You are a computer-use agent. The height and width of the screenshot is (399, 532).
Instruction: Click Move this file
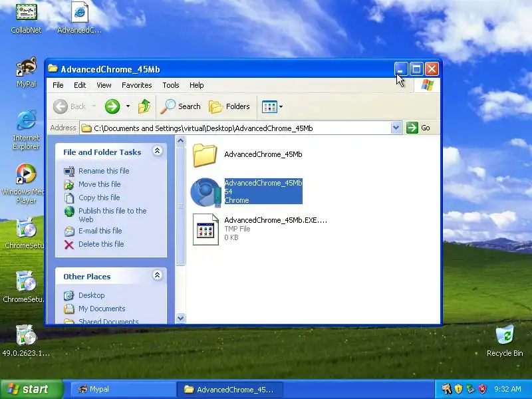coord(99,184)
